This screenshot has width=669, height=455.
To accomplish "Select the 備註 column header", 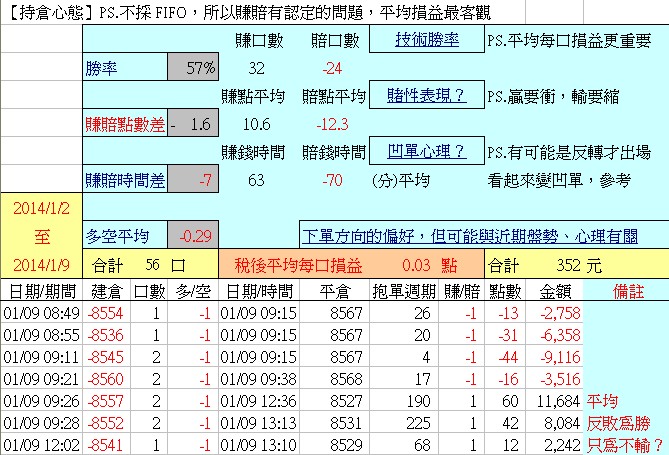I will pyautogui.click(x=626, y=292).
